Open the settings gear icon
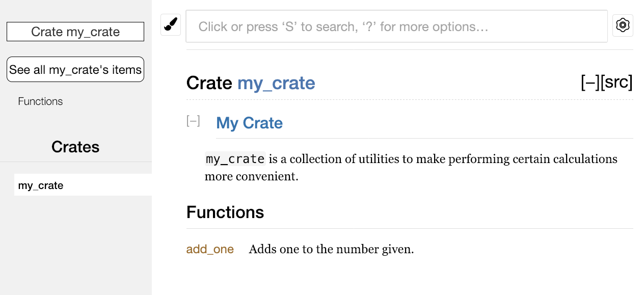The height and width of the screenshot is (295, 644). click(622, 25)
